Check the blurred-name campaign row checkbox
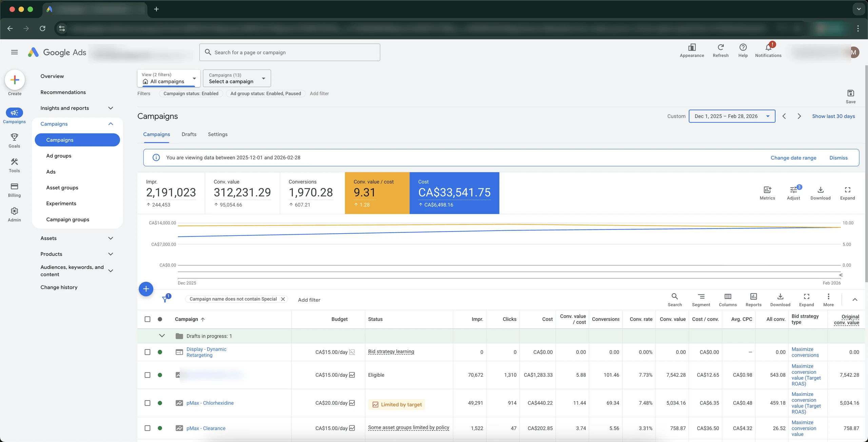Image resolution: width=868 pixels, height=442 pixels. (147, 375)
